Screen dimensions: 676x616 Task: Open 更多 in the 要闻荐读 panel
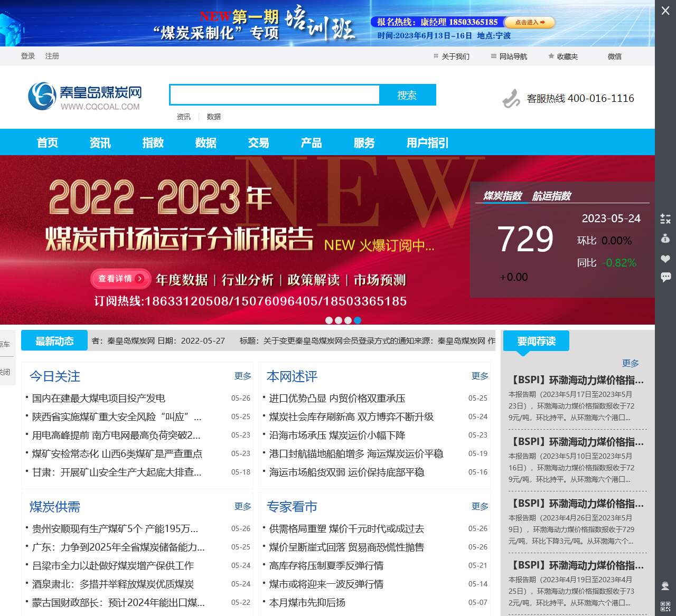coord(631,363)
